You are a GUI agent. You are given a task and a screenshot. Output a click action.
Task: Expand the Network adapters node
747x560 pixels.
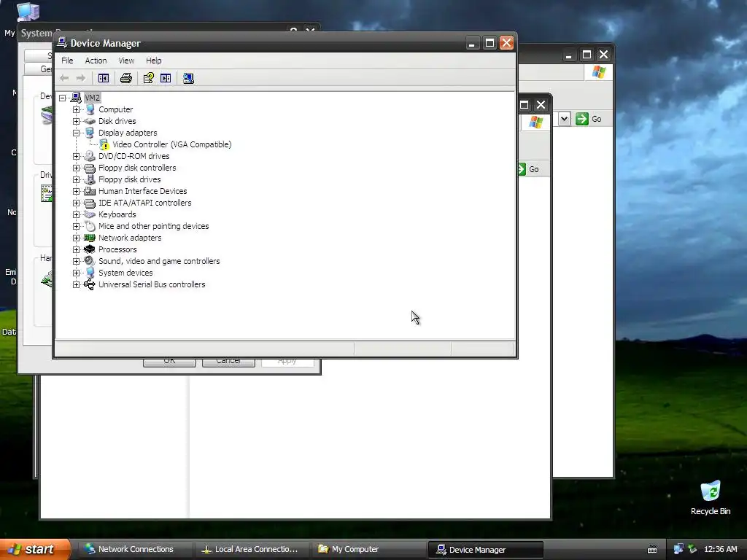coord(76,238)
